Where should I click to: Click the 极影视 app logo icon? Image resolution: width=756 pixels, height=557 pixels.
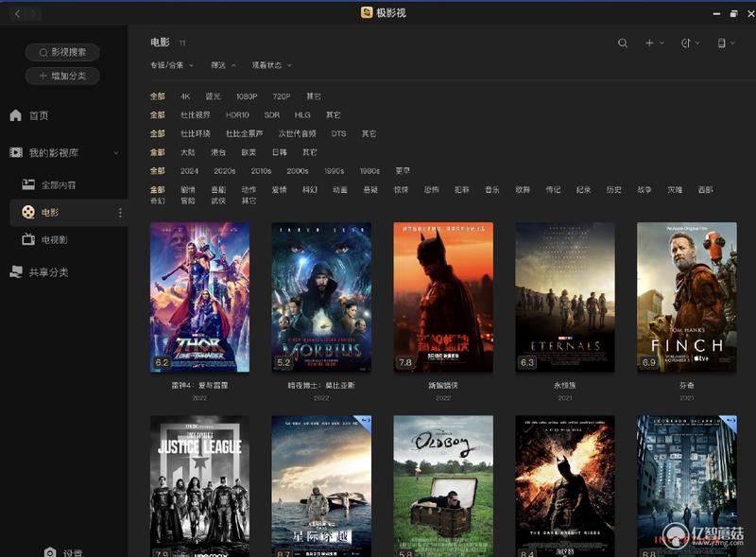point(367,12)
